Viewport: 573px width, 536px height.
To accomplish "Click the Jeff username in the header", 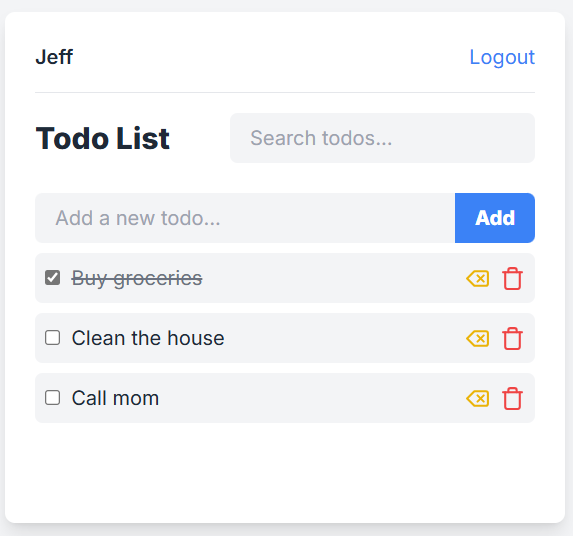I will point(54,57).
